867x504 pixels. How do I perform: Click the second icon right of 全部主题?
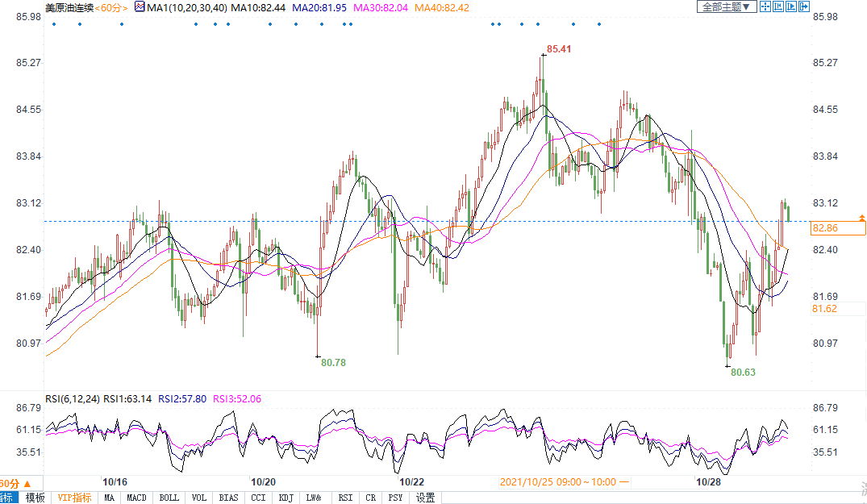coord(778,6)
